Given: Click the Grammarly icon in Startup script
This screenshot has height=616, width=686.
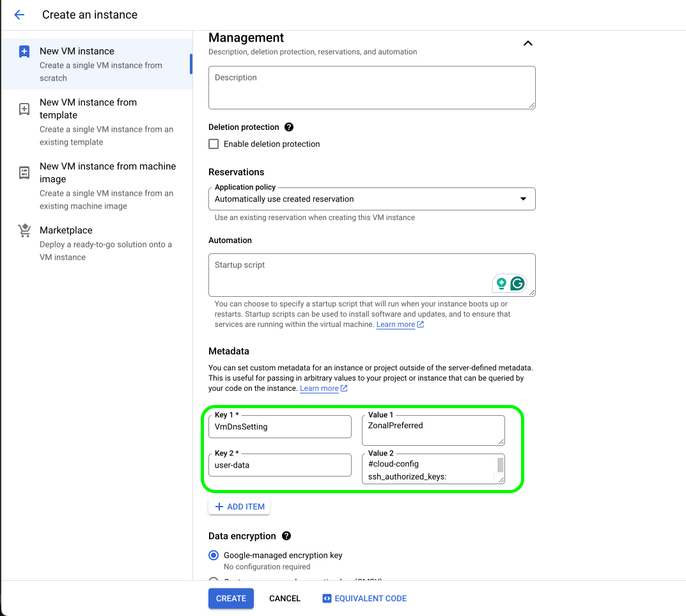Looking at the screenshot, I should [x=517, y=283].
